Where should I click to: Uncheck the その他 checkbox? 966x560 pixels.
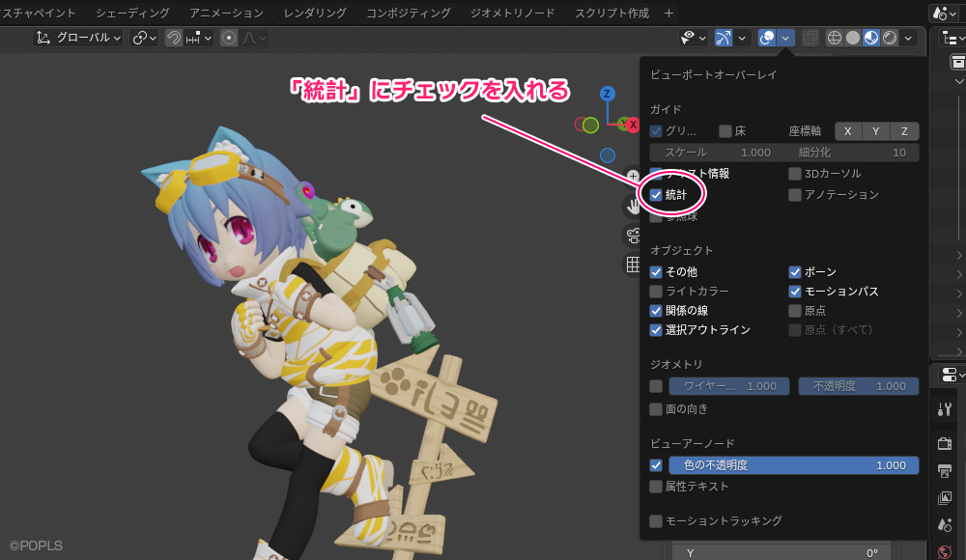click(656, 271)
